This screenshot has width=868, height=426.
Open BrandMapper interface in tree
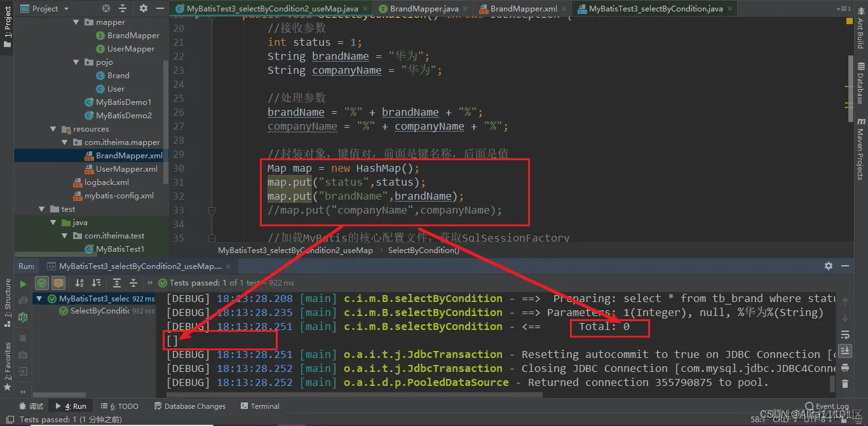(x=128, y=36)
